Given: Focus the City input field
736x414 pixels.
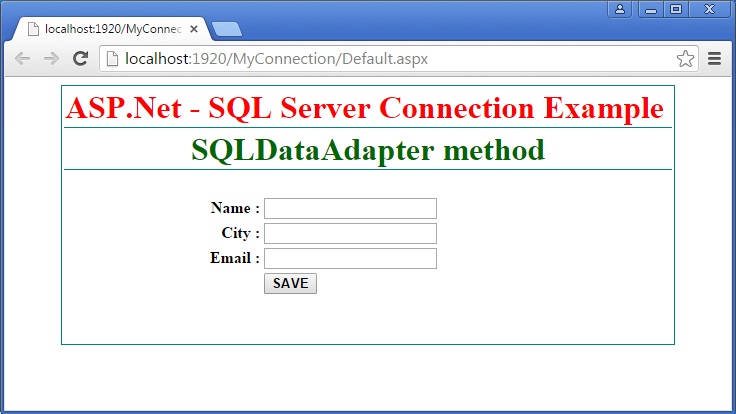Looking at the screenshot, I should tap(350, 233).
